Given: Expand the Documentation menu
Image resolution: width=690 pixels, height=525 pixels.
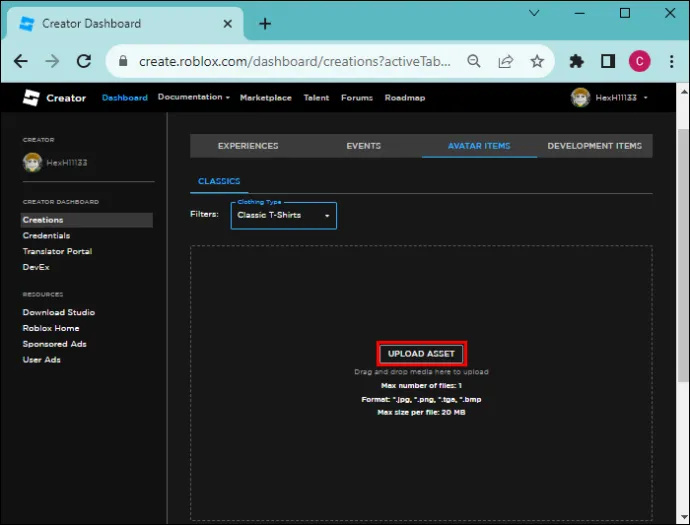Looking at the screenshot, I should click(194, 97).
